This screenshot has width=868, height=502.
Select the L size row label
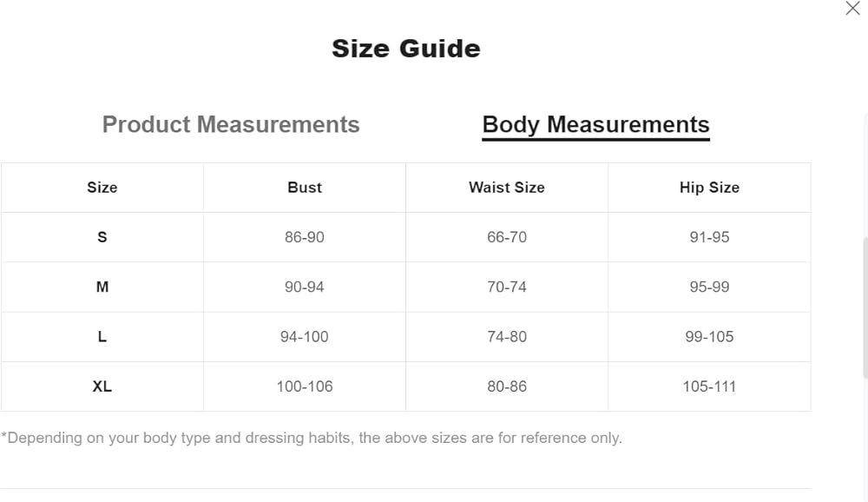(x=102, y=337)
